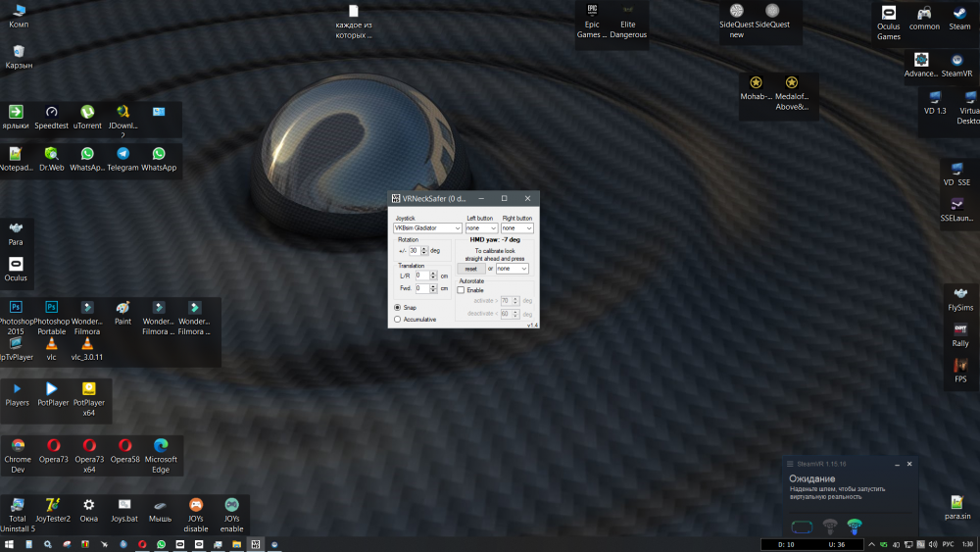Open the JOYs enable shortcut
This screenshot has width=980, height=552.
pyautogui.click(x=231, y=515)
